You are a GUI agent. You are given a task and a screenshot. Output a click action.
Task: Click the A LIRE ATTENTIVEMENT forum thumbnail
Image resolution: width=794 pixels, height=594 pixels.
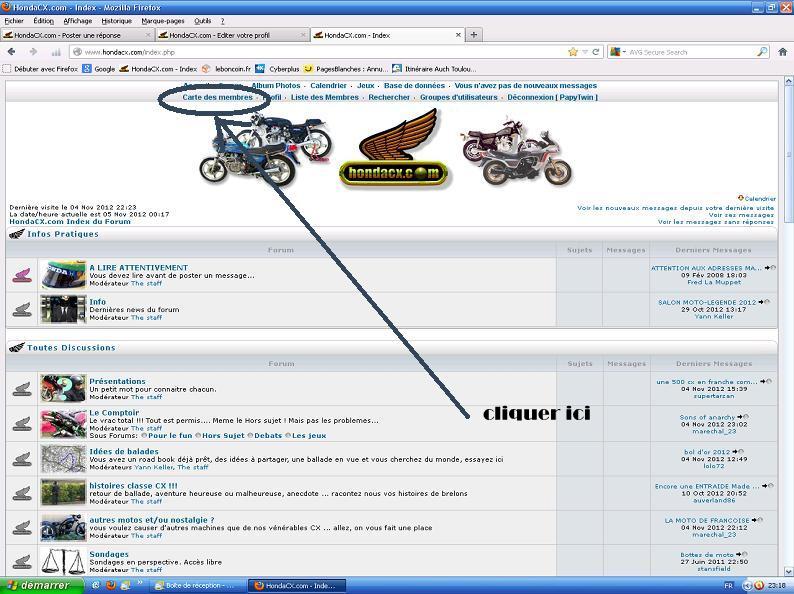63,275
